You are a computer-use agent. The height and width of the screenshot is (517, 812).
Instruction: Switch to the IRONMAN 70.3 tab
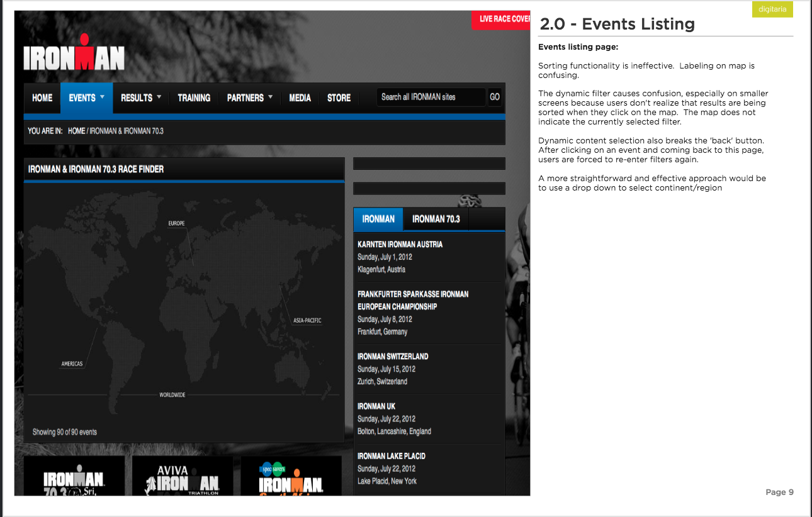pyautogui.click(x=436, y=219)
